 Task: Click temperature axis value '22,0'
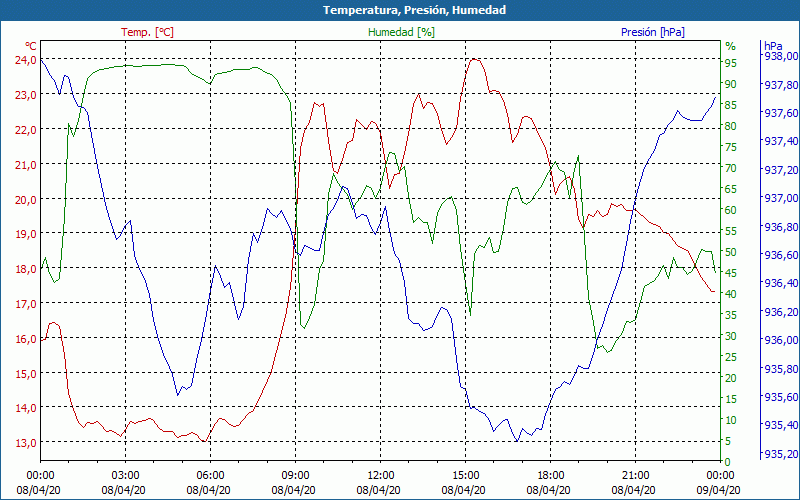pyautogui.click(x=26, y=130)
